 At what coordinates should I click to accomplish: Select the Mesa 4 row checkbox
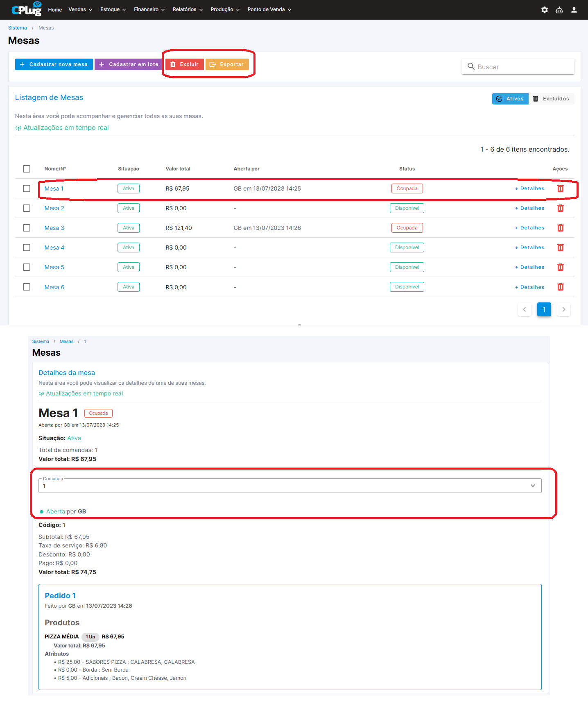coord(27,248)
